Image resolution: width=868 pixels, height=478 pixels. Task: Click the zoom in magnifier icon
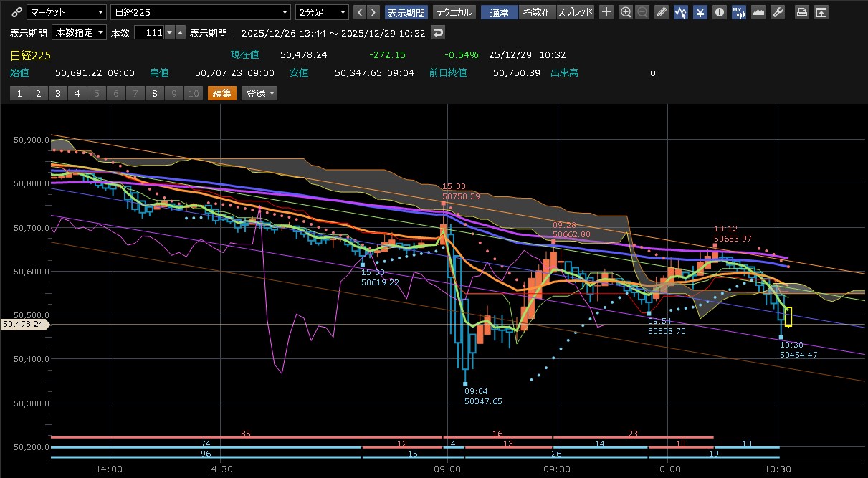click(626, 12)
